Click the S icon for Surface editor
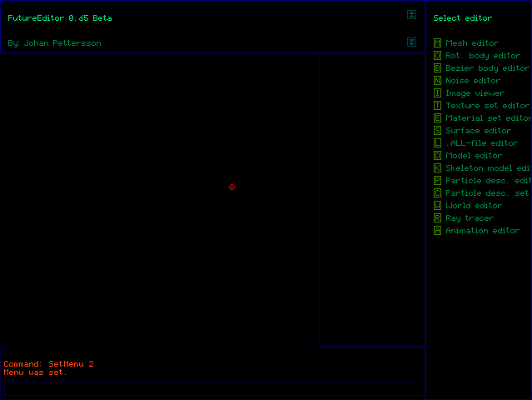 tap(438, 131)
